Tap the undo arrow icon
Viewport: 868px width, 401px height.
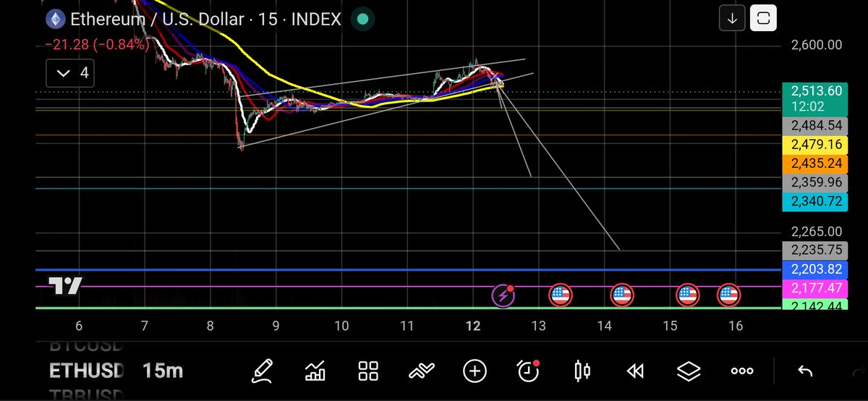point(804,371)
